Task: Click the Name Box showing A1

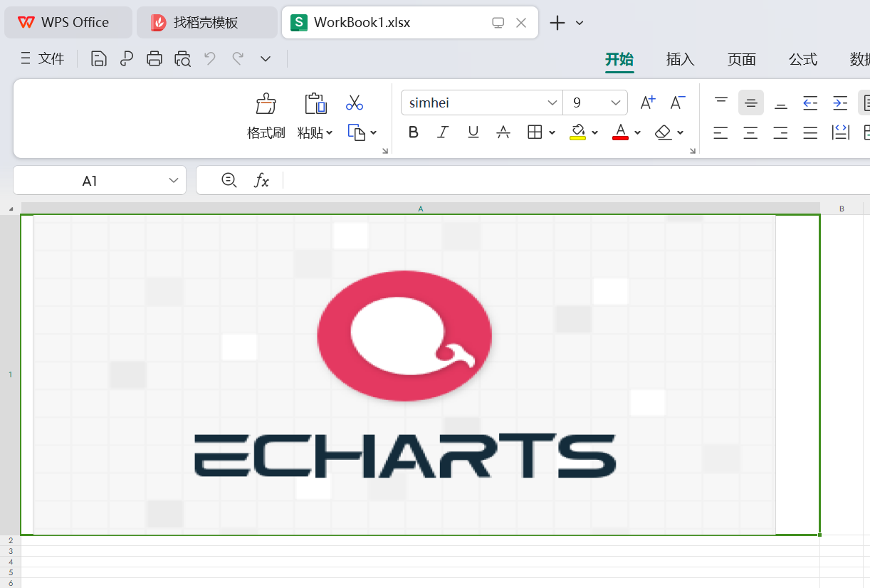Action: (90, 181)
